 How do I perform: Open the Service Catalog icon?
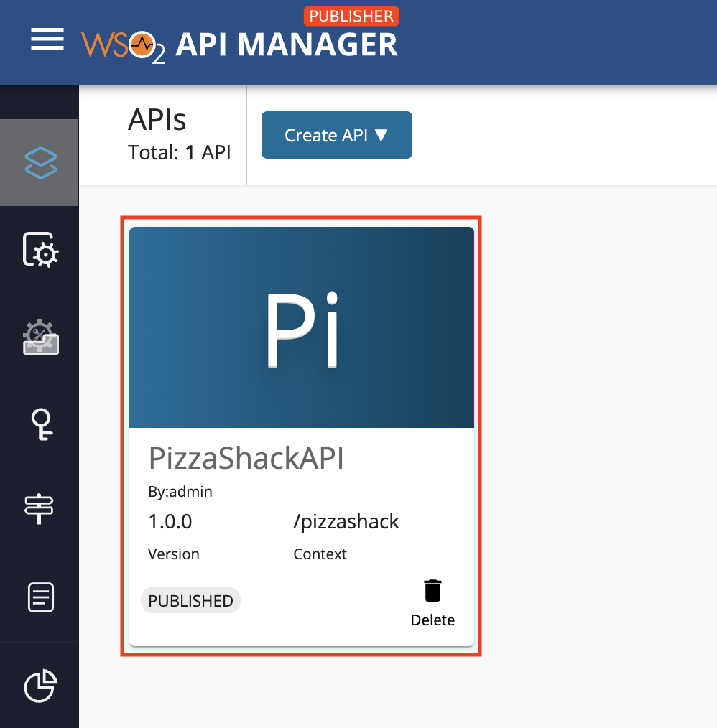point(39,251)
